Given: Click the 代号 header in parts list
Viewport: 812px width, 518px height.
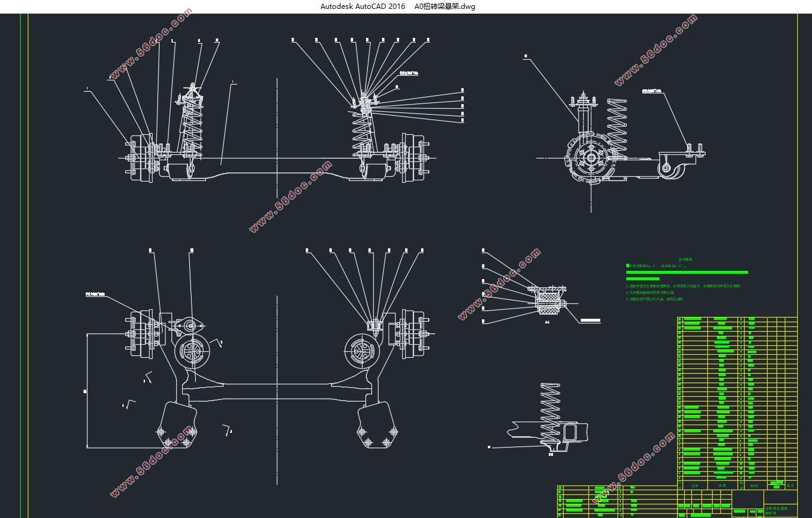Looking at the screenshot, I should click(x=694, y=485).
